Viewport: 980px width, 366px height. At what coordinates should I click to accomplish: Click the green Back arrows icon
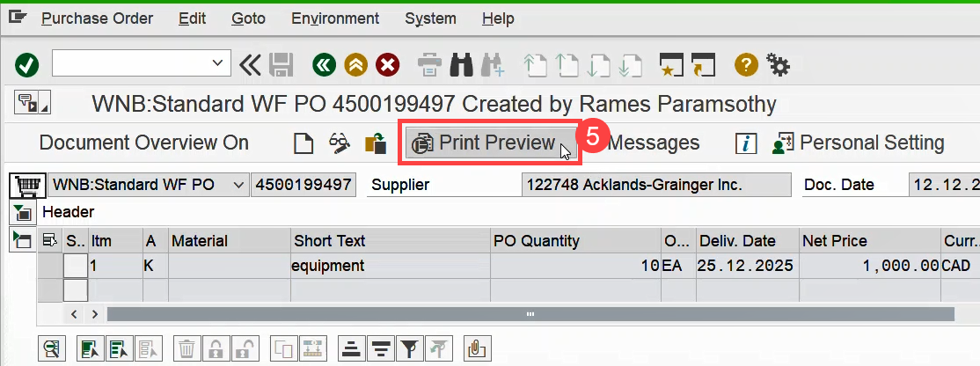pos(325,64)
